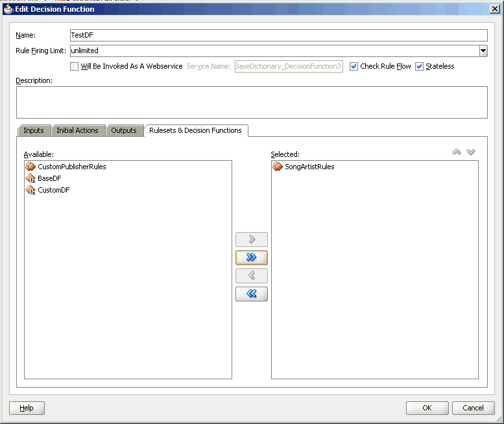Image resolution: width=504 pixels, height=424 pixels.
Task: Enable Will Be Invoked As A Webservice
Action: pyautogui.click(x=74, y=67)
